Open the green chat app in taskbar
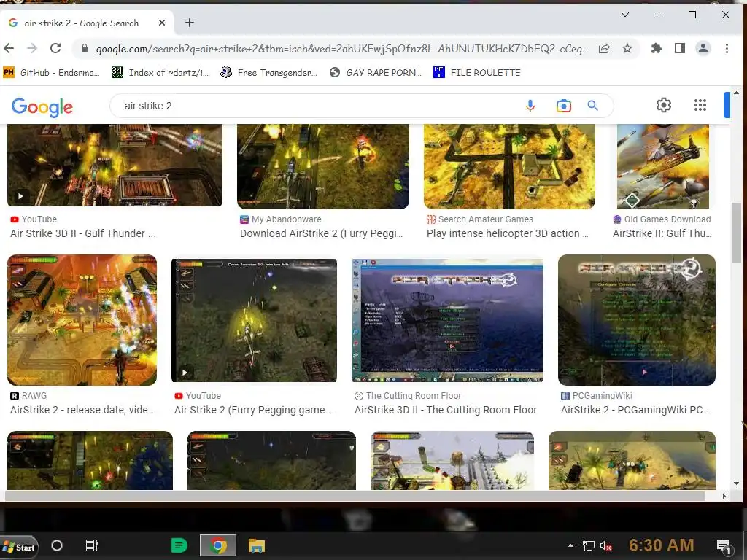The height and width of the screenshot is (560, 747). 179,545
